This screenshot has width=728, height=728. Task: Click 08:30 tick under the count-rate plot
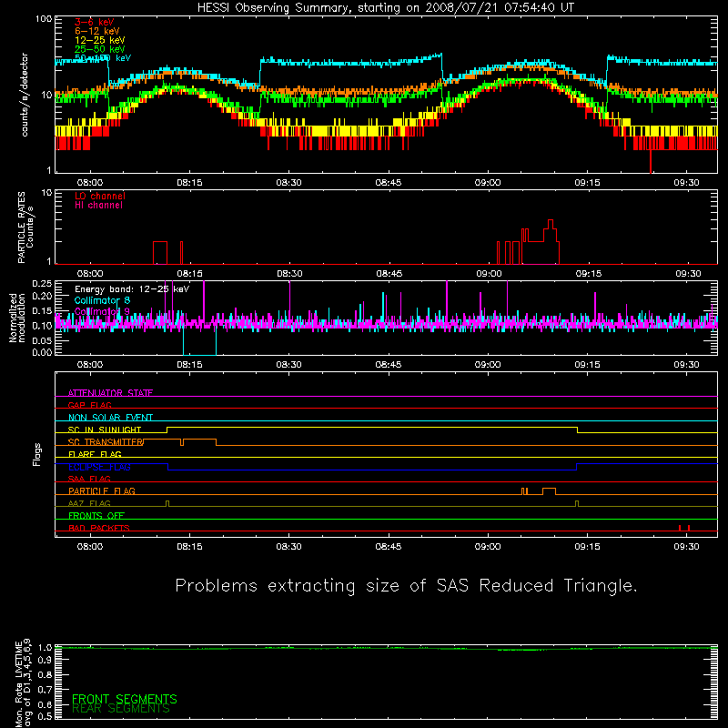pos(288,183)
